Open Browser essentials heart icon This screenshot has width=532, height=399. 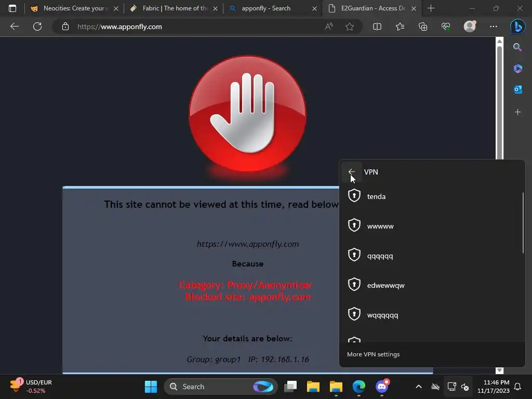[x=446, y=26]
